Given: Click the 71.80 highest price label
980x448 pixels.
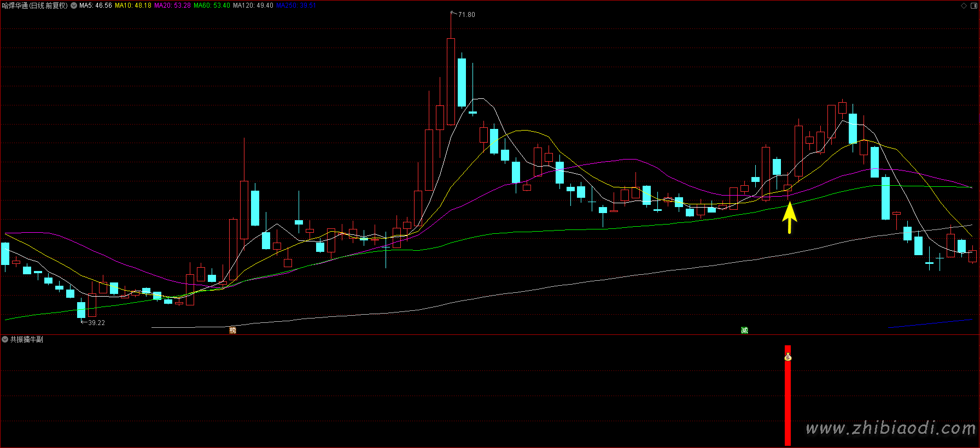Looking at the screenshot, I should (x=466, y=15).
